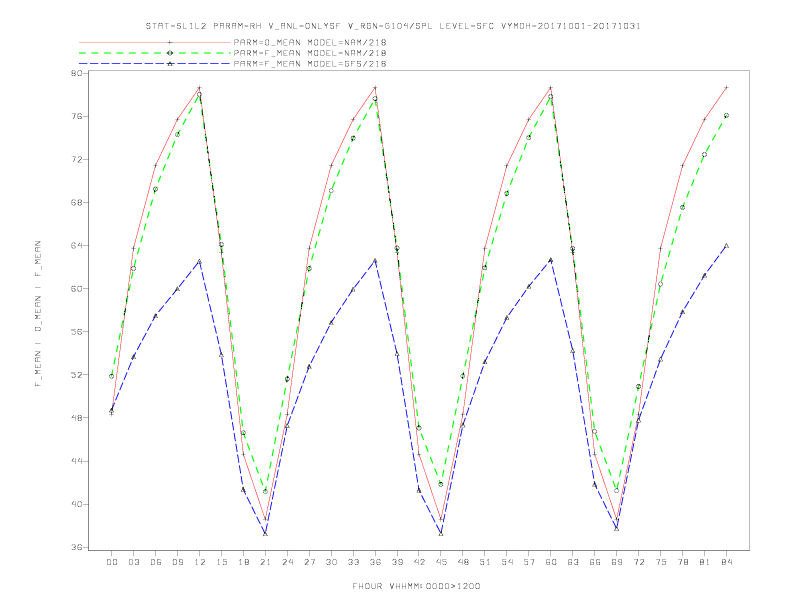Click the x-axis forecast hour label 54
Screen dimensions: 792x612
[507, 562]
